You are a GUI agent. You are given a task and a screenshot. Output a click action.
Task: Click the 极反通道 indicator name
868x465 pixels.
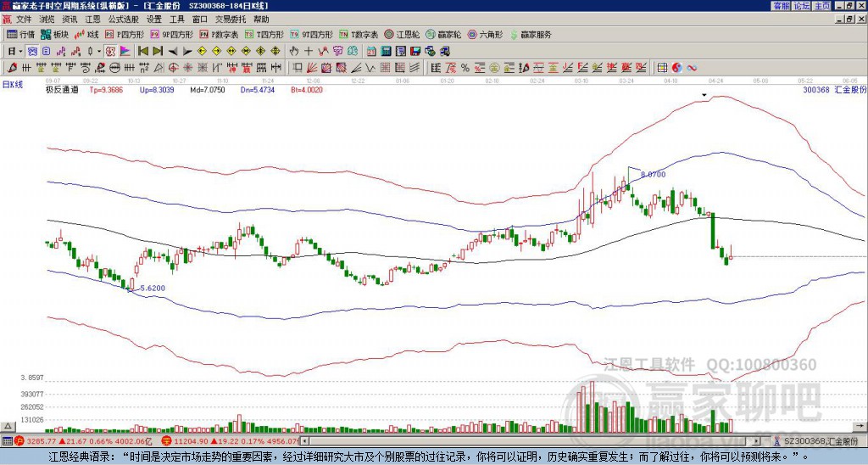click(62, 89)
